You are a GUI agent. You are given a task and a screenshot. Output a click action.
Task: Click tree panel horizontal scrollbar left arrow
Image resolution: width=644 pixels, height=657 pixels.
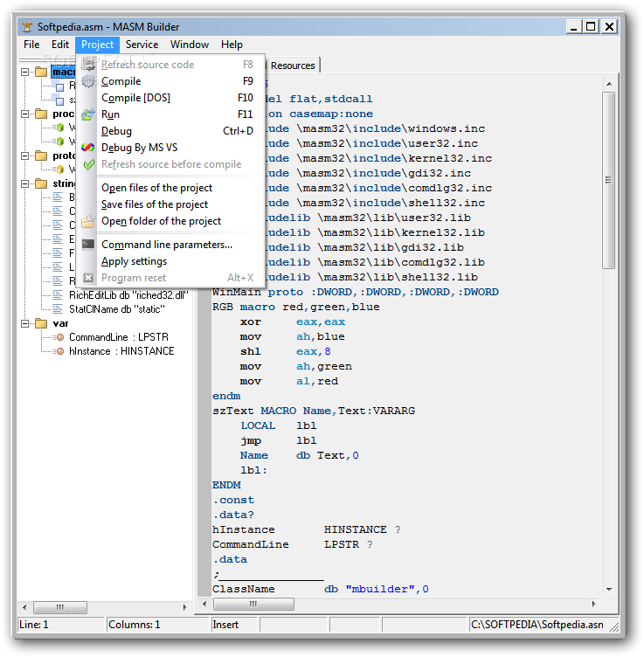click(x=24, y=607)
